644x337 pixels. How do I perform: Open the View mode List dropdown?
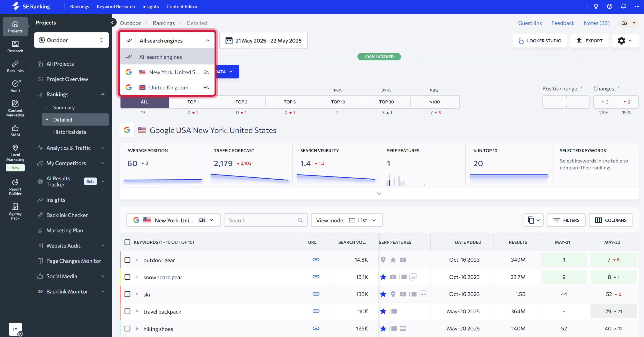point(347,220)
